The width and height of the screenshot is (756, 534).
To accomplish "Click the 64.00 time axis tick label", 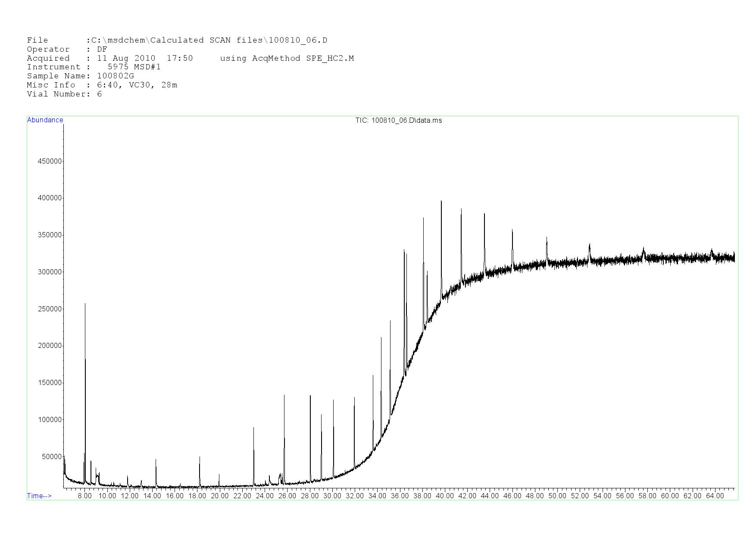I will point(715,496).
